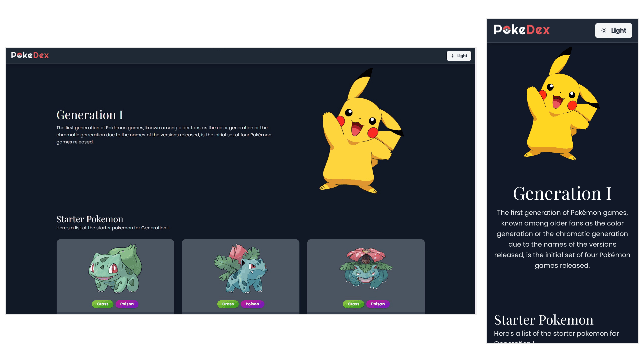Click the Poison badge on Venusaur card

click(378, 304)
